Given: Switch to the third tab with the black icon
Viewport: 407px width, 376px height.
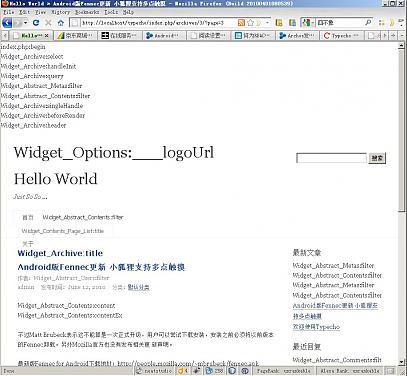Looking at the screenshot, I should [120, 35].
